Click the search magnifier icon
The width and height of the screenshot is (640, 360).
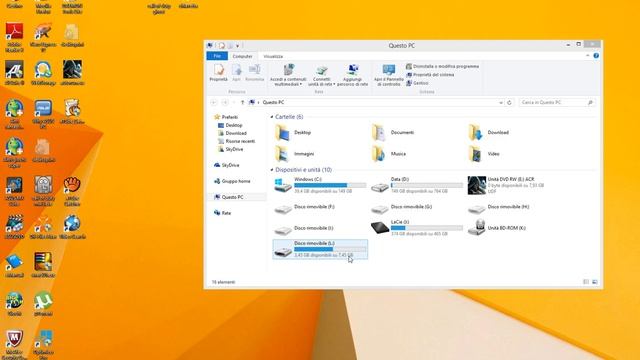click(x=590, y=102)
